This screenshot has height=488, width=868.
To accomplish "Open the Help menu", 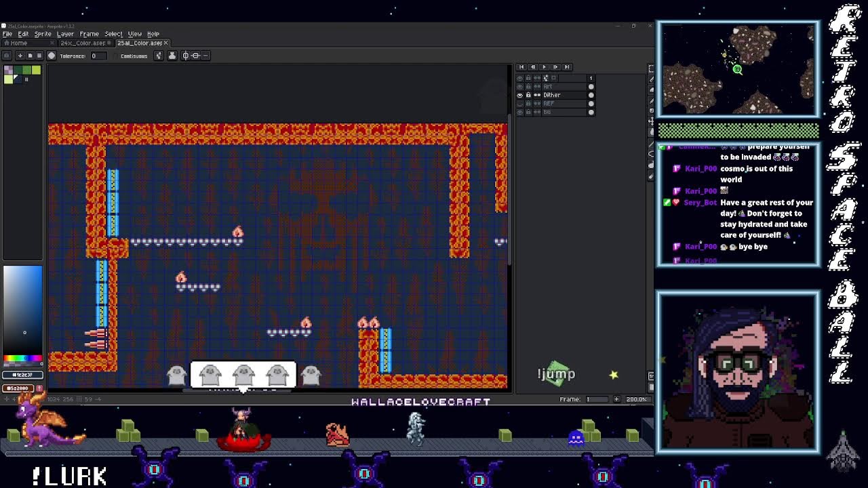I will [153, 34].
